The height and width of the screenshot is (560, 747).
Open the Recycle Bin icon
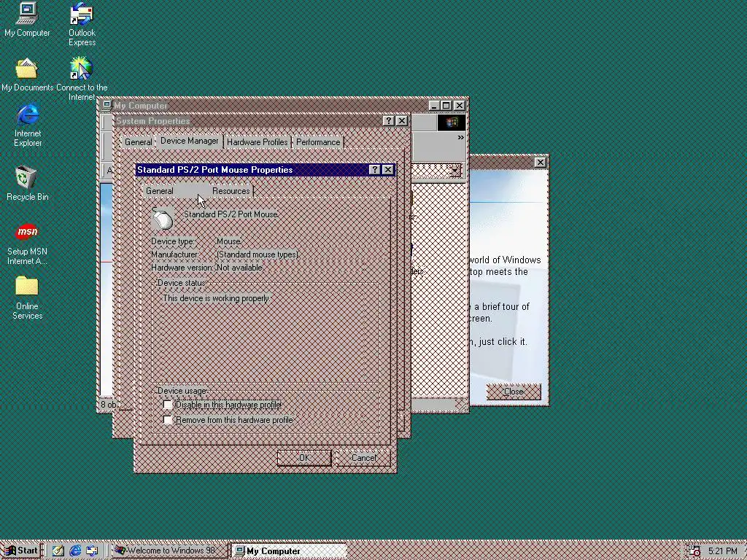pos(27,183)
